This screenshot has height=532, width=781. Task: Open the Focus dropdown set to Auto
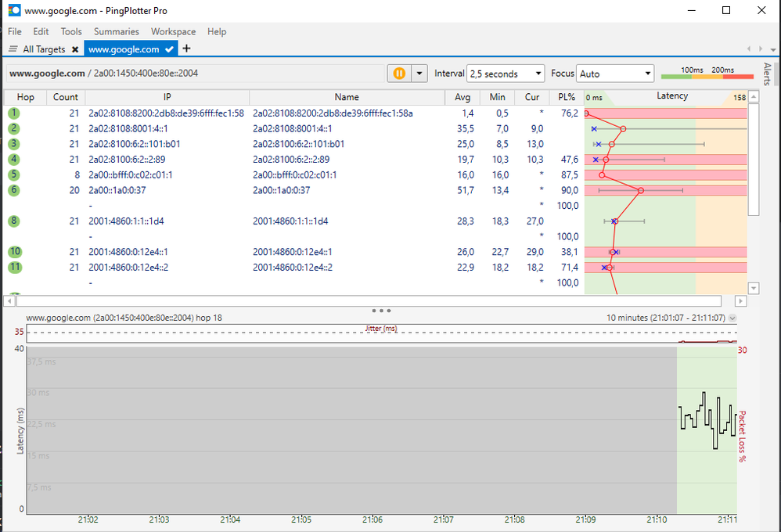[615, 74]
